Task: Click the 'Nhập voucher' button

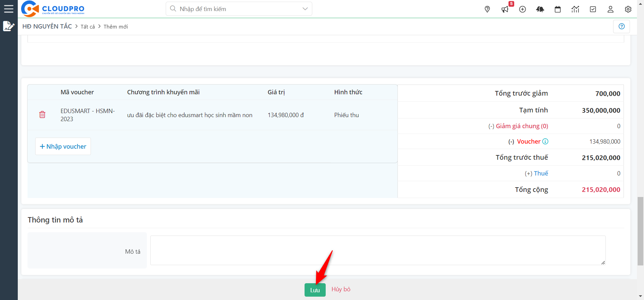Action: click(63, 146)
